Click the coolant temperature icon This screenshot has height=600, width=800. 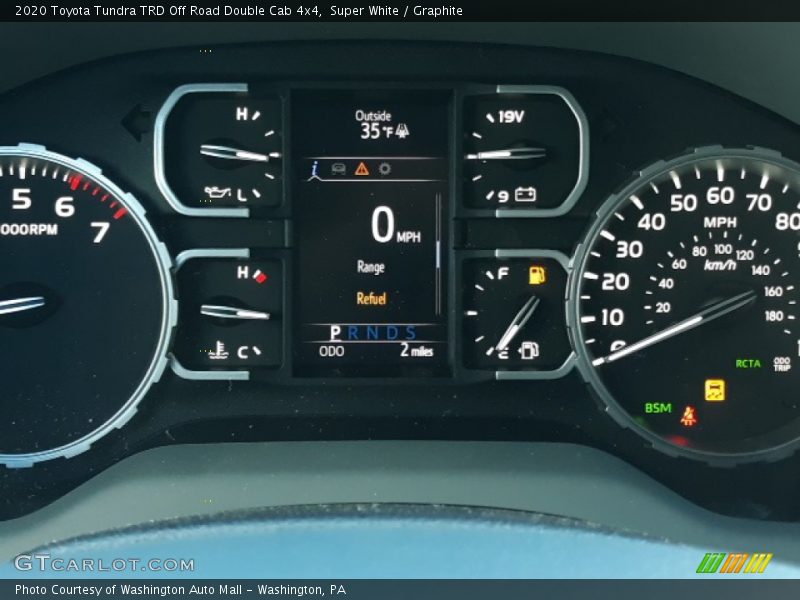pyautogui.click(x=219, y=351)
